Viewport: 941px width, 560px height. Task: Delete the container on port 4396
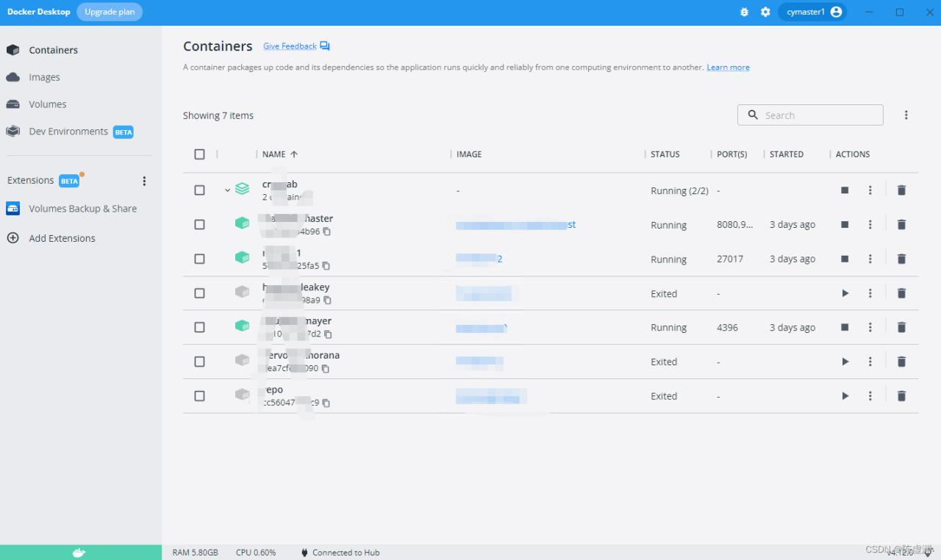pyautogui.click(x=901, y=327)
